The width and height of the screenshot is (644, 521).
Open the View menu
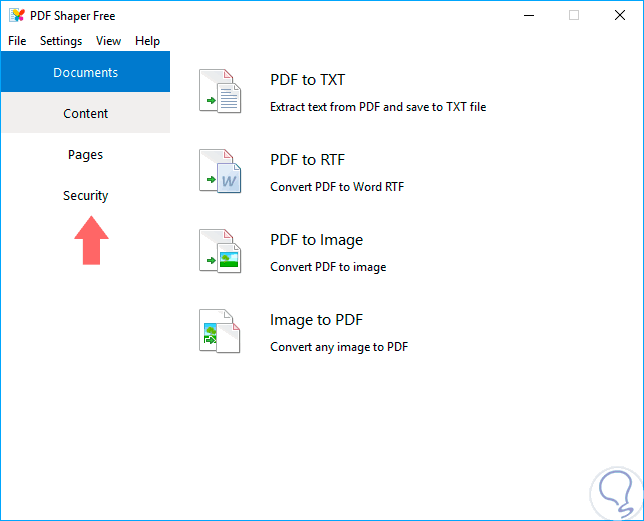point(108,41)
